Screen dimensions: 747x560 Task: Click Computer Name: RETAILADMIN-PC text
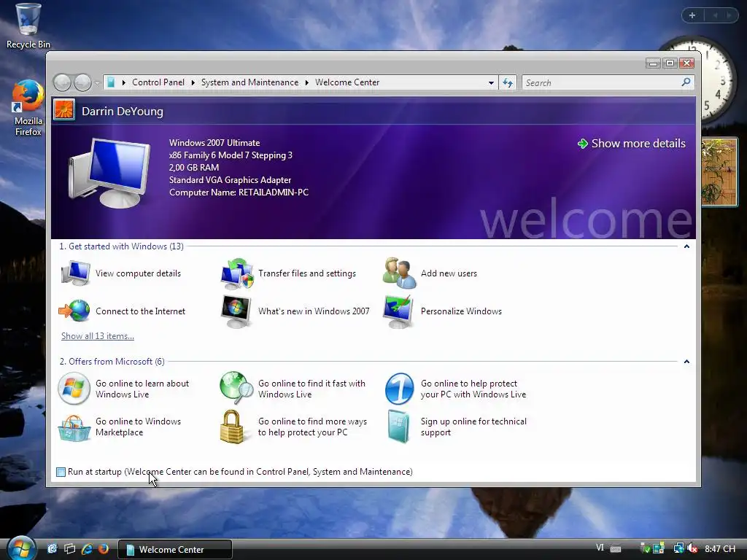[239, 192]
